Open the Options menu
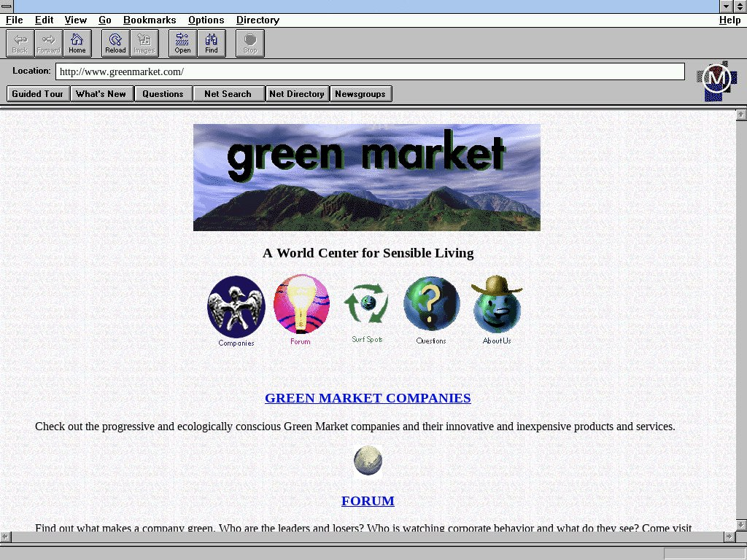Screen dimensions: 747x560 tap(206, 20)
